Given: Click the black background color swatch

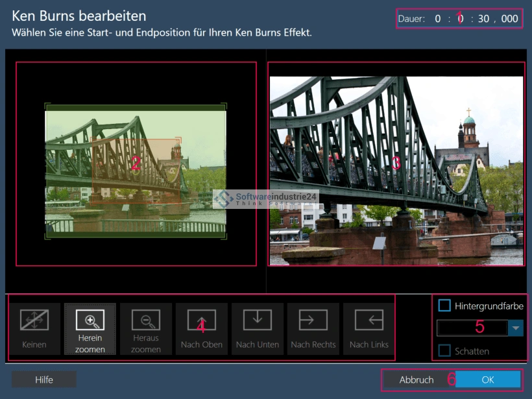Looking at the screenshot, I should [x=472, y=328].
